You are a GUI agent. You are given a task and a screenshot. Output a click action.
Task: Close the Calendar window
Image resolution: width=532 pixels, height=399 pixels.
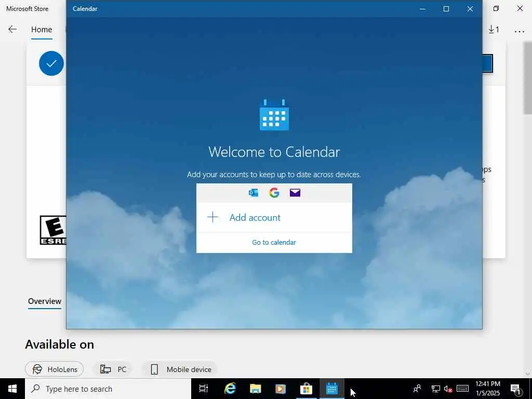pos(470,9)
